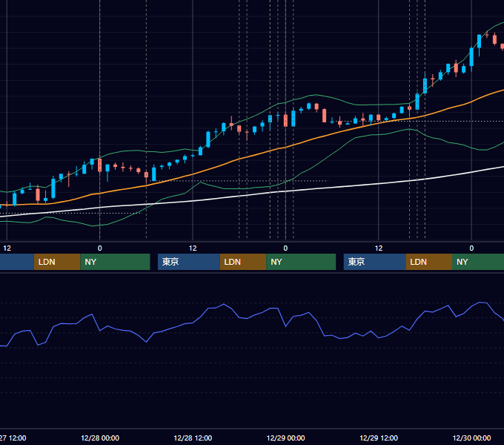Click hour label 12 above 12/28 12:00
Viewport: 504px width, 445px height.
click(x=193, y=248)
